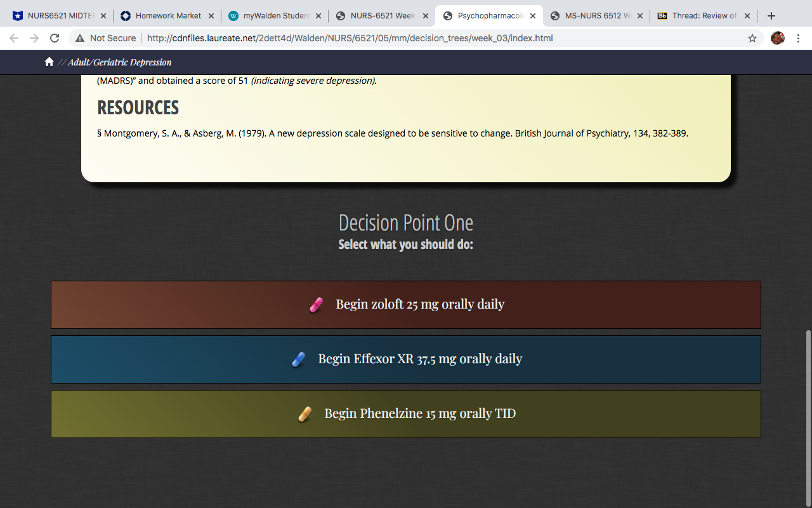This screenshot has height=508, width=812.
Task: Choose Begin Effexor XR 37.5 mg orally daily
Action: (x=406, y=359)
